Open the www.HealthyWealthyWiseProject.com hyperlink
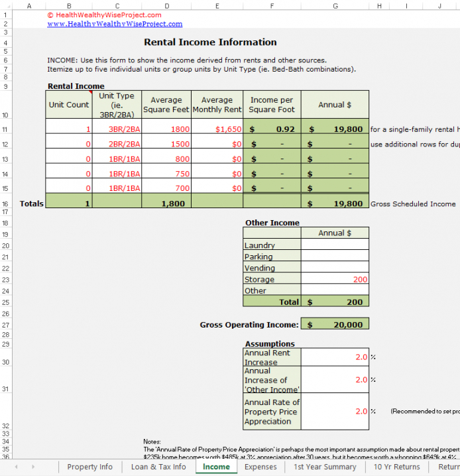460x476 pixels. [x=115, y=24]
